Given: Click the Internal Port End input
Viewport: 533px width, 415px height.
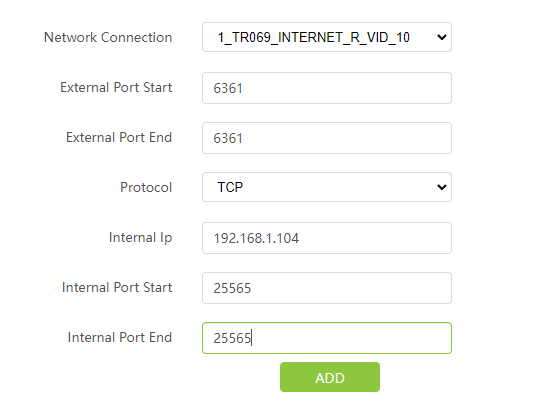Looking at the screenshot, I should pyautogui.click(x=327, y=338).
